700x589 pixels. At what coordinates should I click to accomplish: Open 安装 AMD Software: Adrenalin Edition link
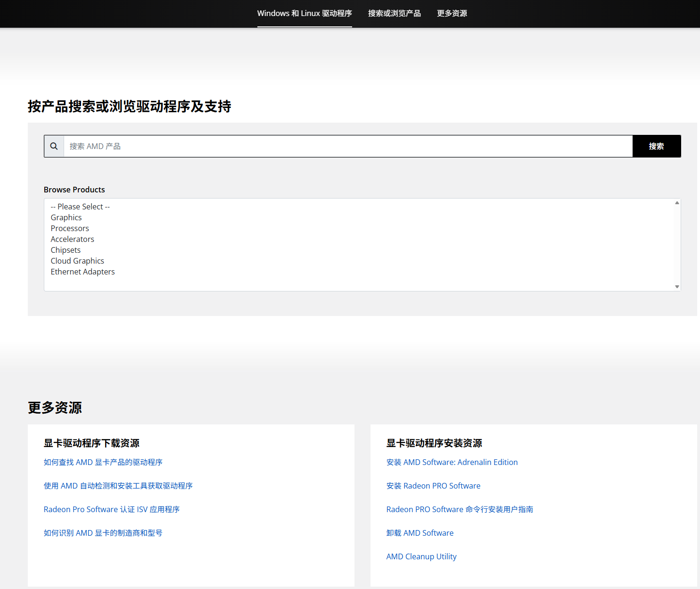[x=452, y=462]
